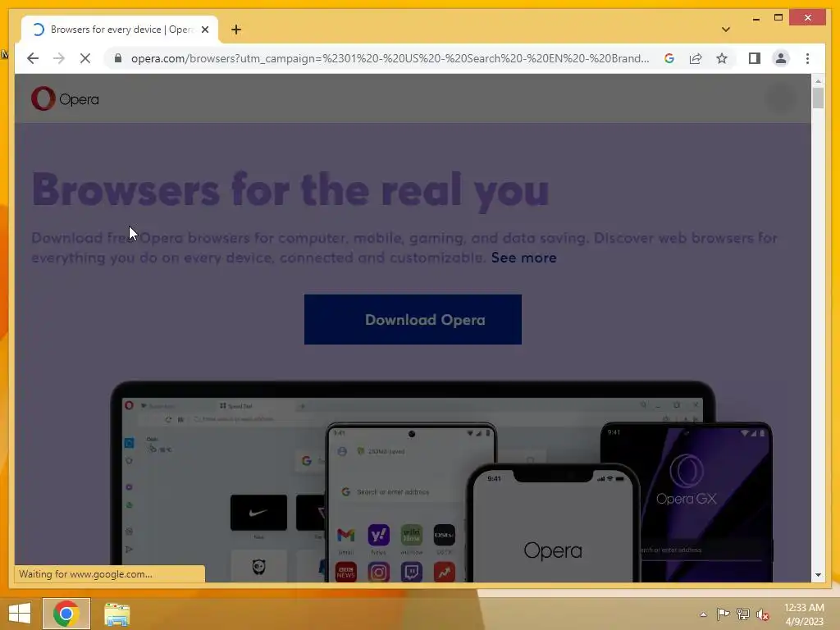Open the taskbar clock and date
The width and height of the screenshot is (840, 630).
click(x=804, y=614)
